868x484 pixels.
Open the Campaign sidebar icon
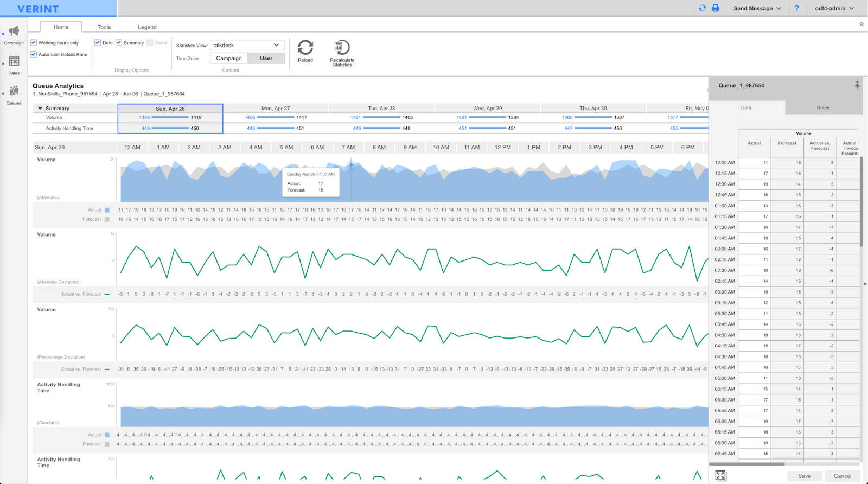(14, 31)
